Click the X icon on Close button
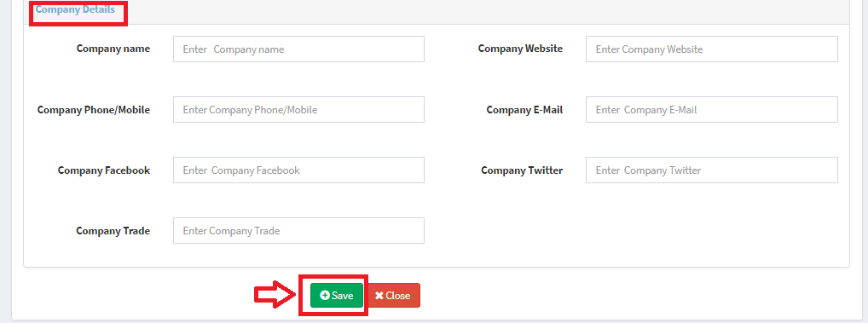868x323 pixels. pos(379,296)
